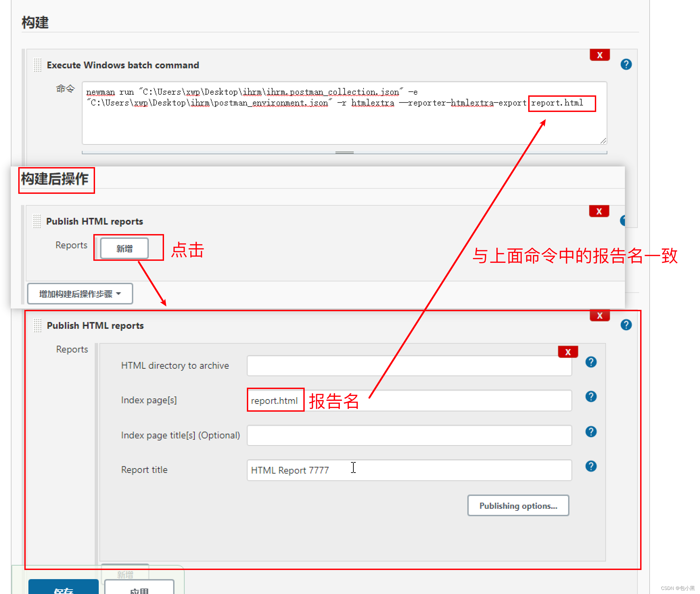Click drag handle beside Execute Windows batch command
Screen dimensions: 700x594
38,65
